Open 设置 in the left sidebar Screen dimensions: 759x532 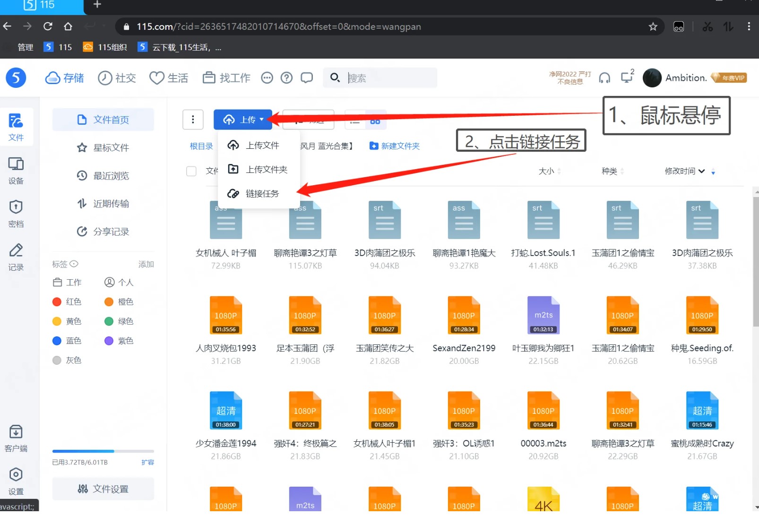pyautogui.click(x=16, y=481)
